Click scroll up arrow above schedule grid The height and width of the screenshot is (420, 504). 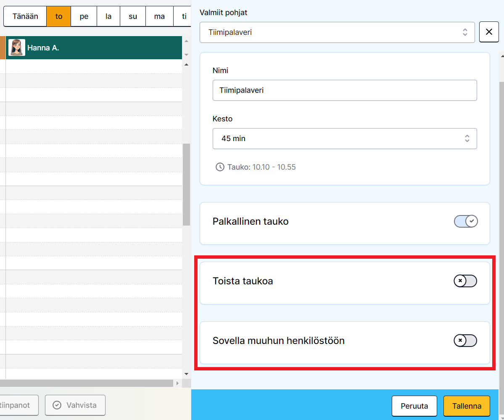[186, 65]
